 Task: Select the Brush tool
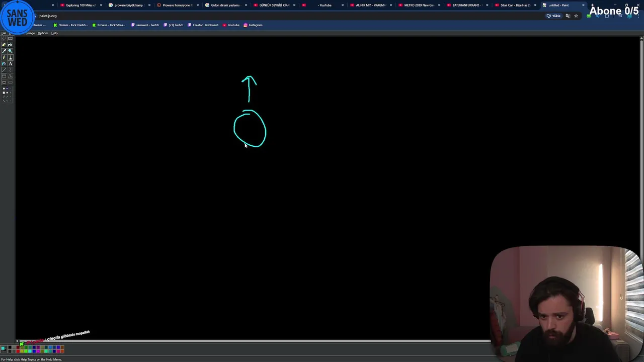10,57
